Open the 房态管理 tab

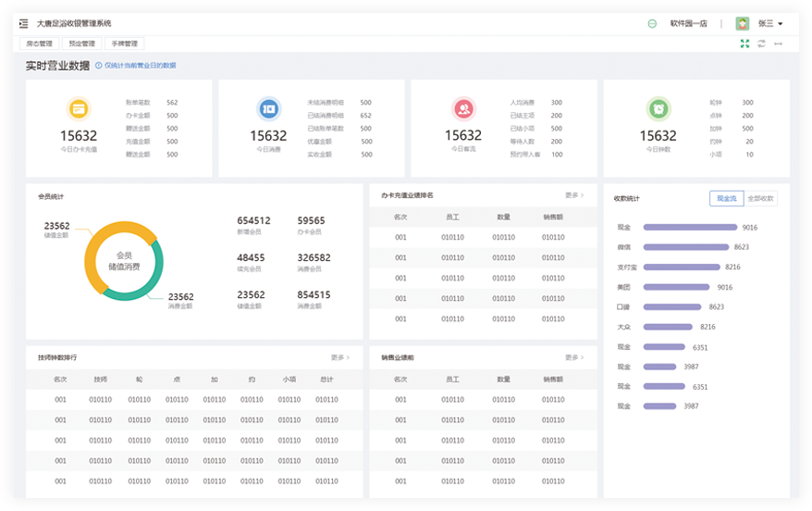[39, 44]
